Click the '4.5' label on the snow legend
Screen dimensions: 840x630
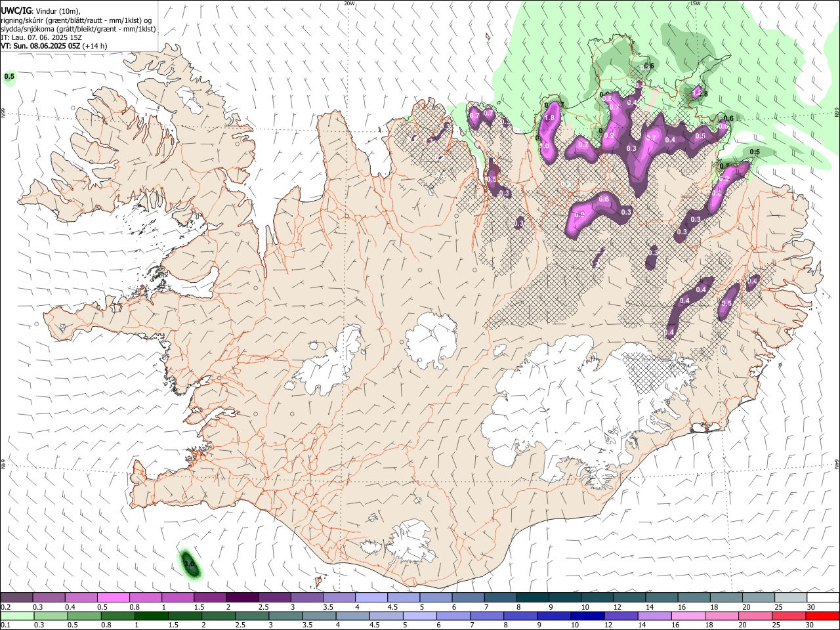click(x=392, y=607)
